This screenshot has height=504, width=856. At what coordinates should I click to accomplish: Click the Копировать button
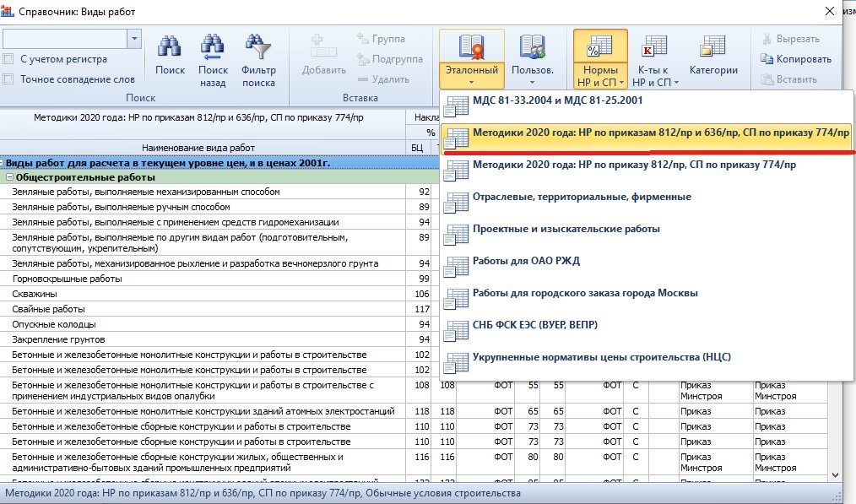point(796,59)
